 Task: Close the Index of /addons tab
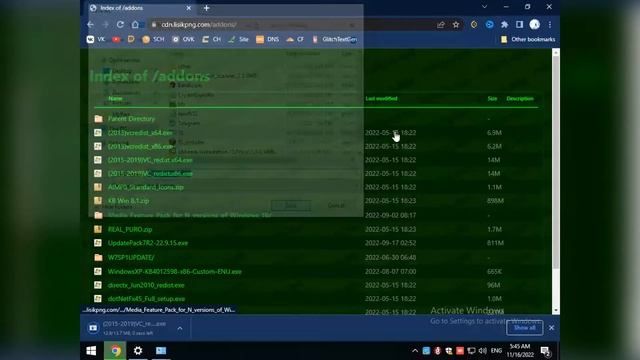(x=189, y=8)
